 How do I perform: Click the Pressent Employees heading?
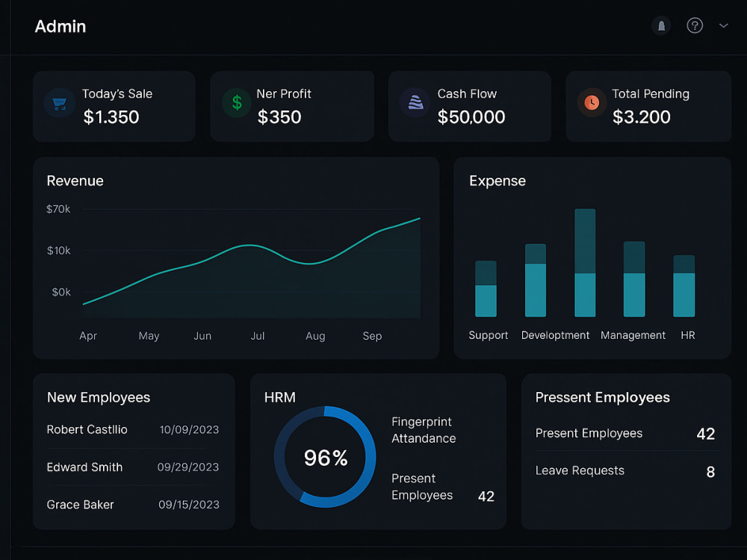point(603,398)
